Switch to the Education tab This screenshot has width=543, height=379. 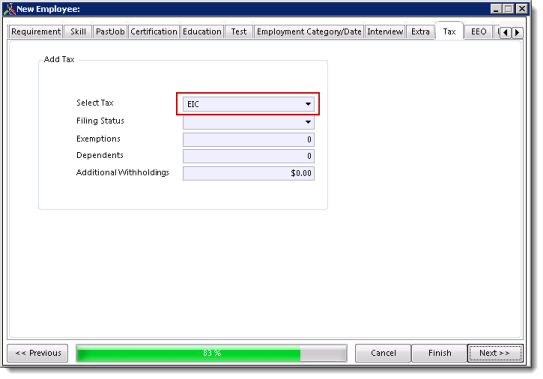click(202, 32)
